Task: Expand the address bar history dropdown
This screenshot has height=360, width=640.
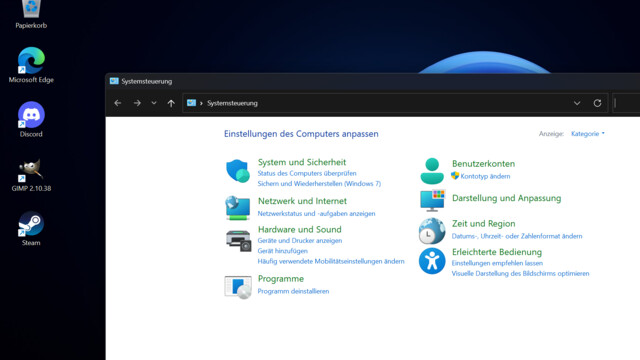Action: (x=577, y=103)
